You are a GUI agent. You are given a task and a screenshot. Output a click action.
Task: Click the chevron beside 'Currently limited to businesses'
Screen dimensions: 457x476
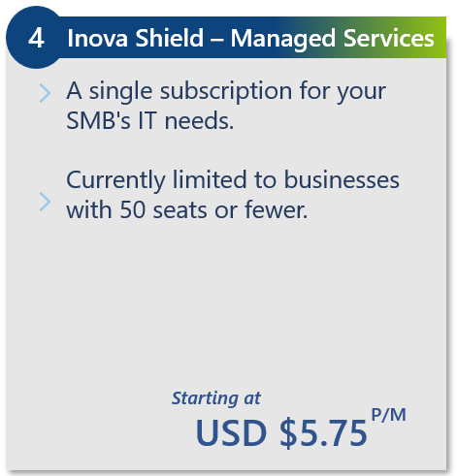point(46,202)
